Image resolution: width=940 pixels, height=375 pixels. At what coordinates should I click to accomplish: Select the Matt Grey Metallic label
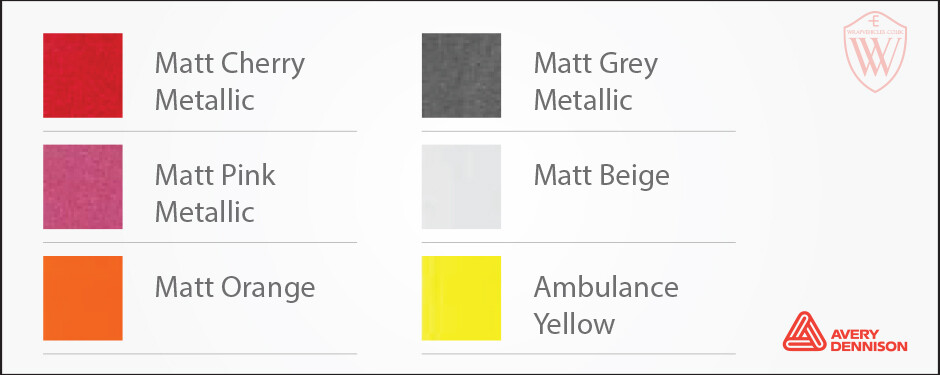click(x=596, y=81)
